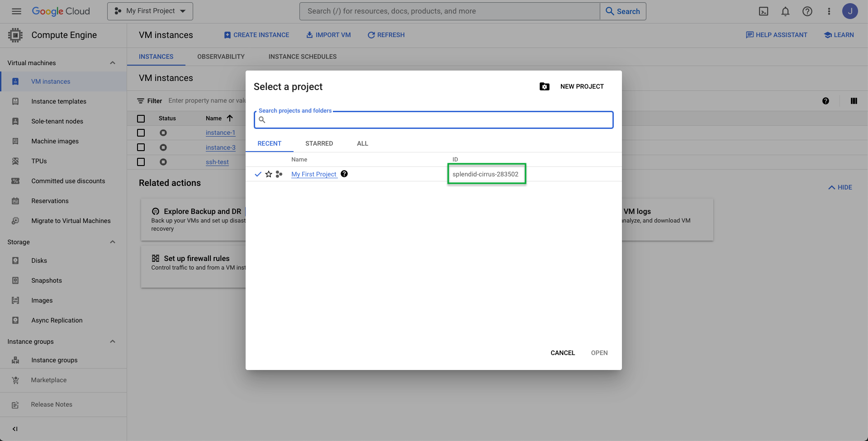Click the Reservations sidebar icon
The height and width of the screenshot is (441, 868).
point(15,201)
